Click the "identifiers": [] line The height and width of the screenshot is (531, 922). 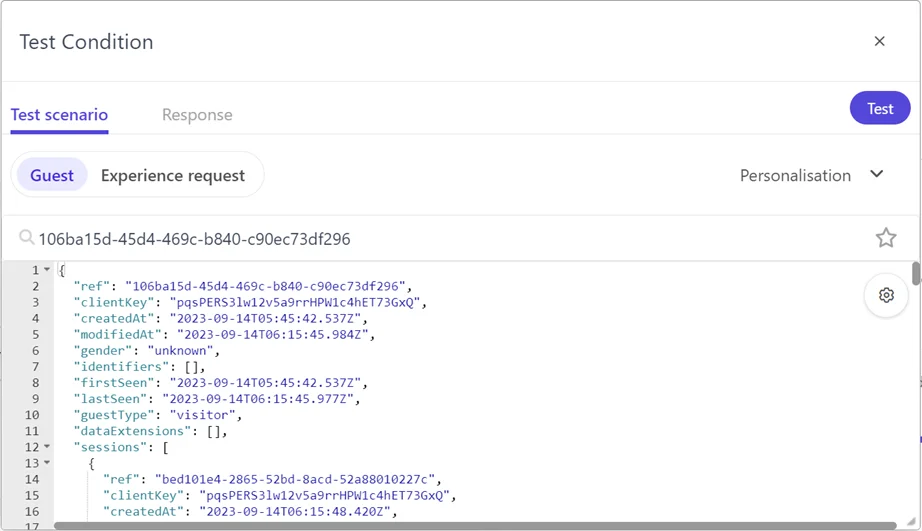[139, 366]
